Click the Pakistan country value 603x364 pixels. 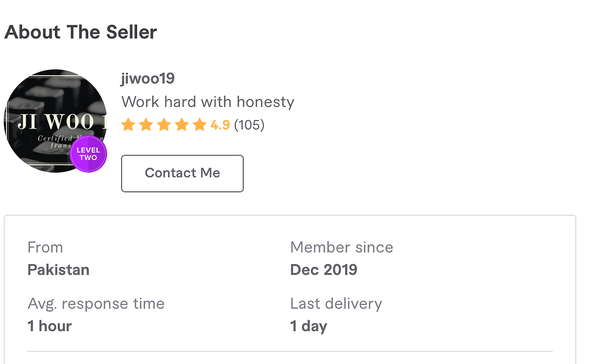tap(58, 270)
